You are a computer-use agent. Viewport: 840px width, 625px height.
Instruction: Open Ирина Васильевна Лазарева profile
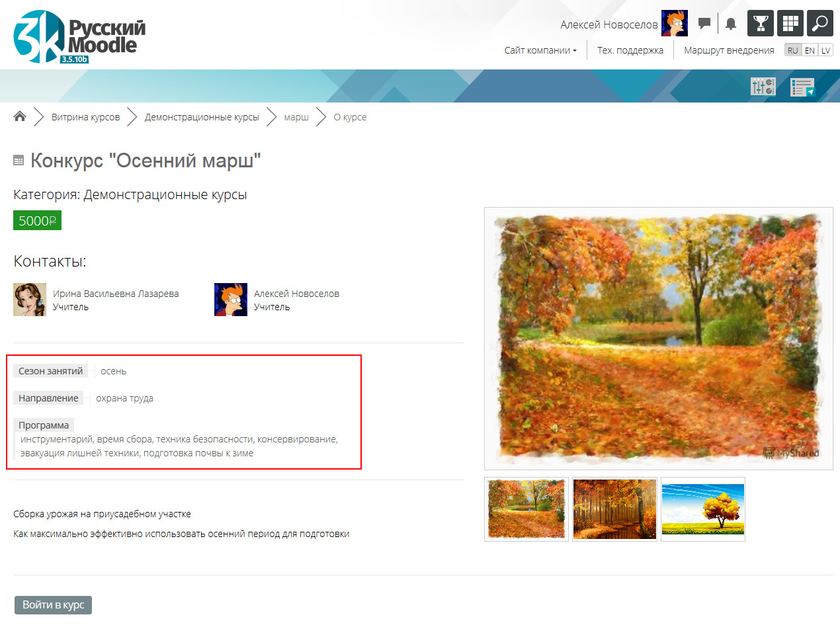116,294
